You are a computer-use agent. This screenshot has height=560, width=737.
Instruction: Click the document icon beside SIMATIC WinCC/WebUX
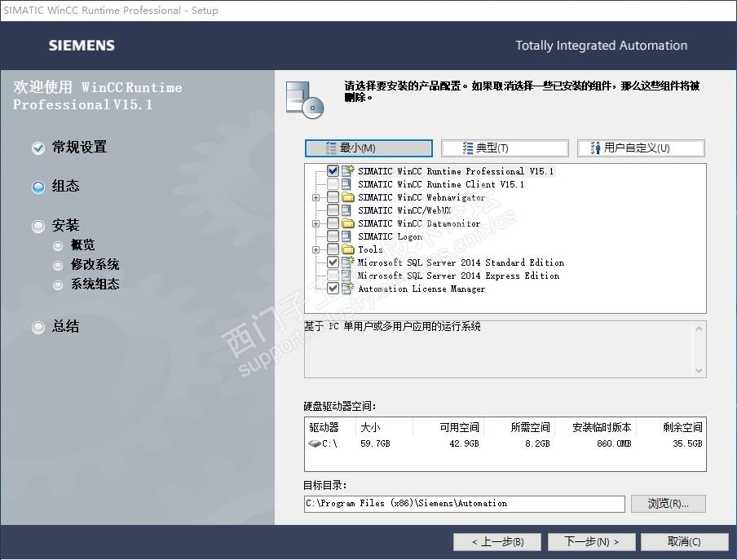[x=346, y=210]
